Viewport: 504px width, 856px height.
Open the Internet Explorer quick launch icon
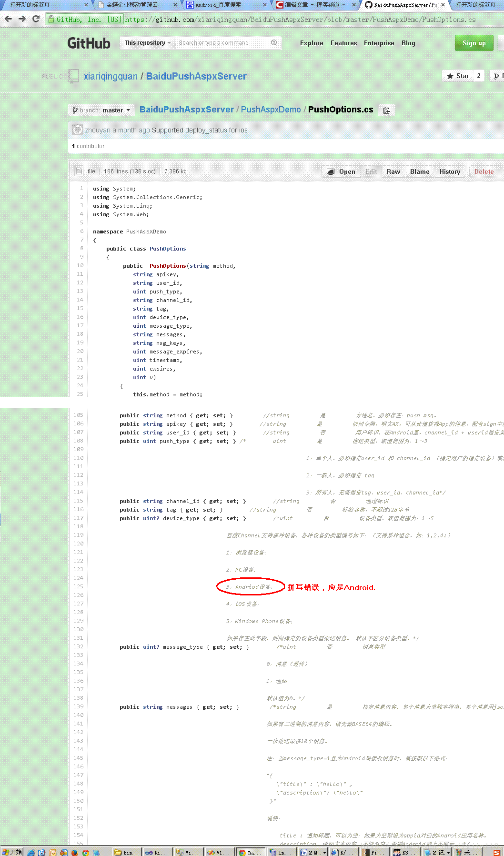click(31, 852)
